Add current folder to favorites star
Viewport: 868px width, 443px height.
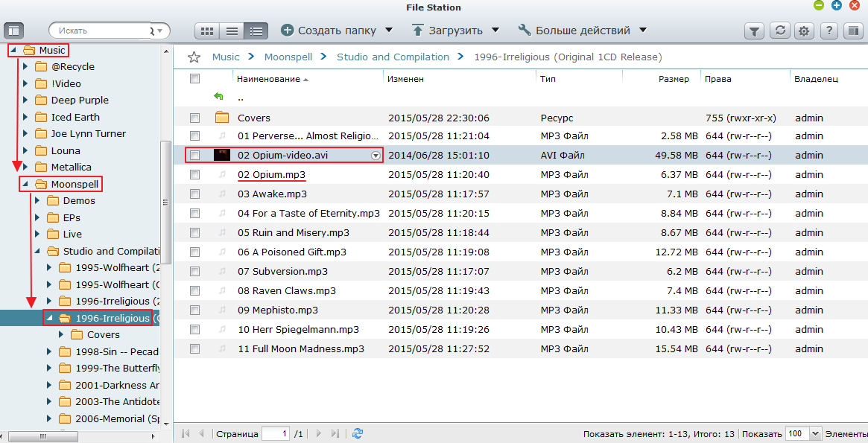tap(194, 57)
